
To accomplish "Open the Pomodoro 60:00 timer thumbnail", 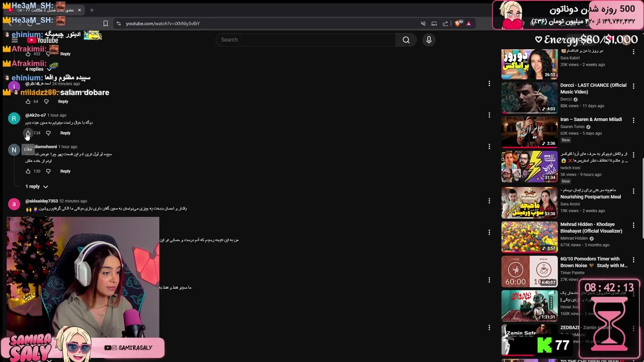I will [529, 271].
